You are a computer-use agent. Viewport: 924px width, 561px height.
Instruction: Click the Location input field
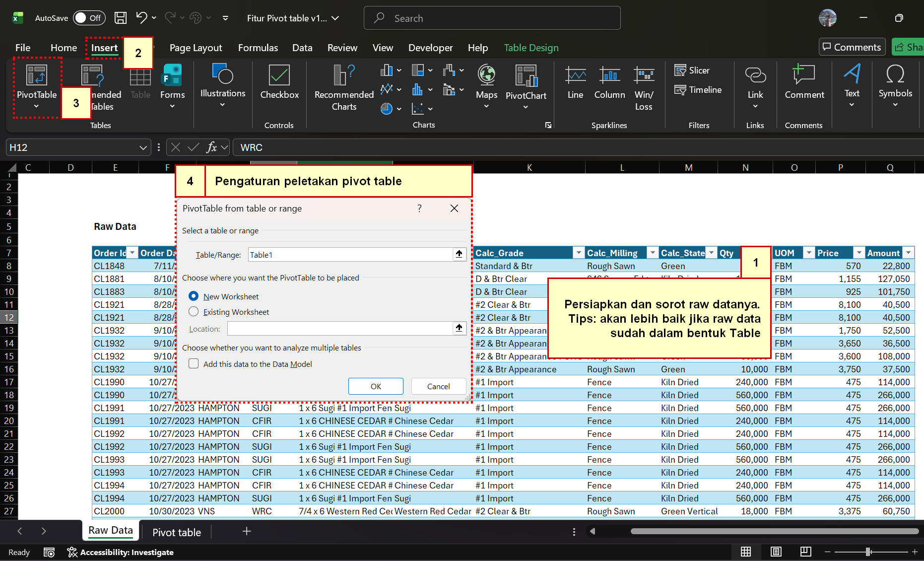[342, 328]
